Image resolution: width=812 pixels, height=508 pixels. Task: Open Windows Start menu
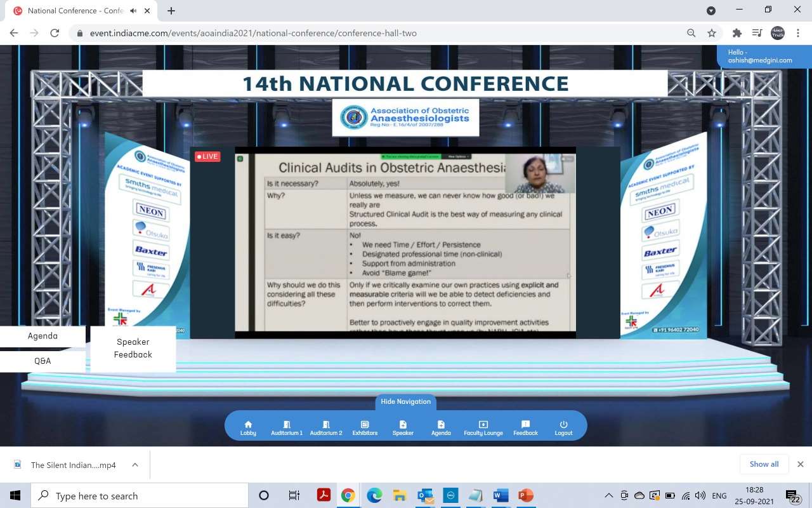click(15, 495)
